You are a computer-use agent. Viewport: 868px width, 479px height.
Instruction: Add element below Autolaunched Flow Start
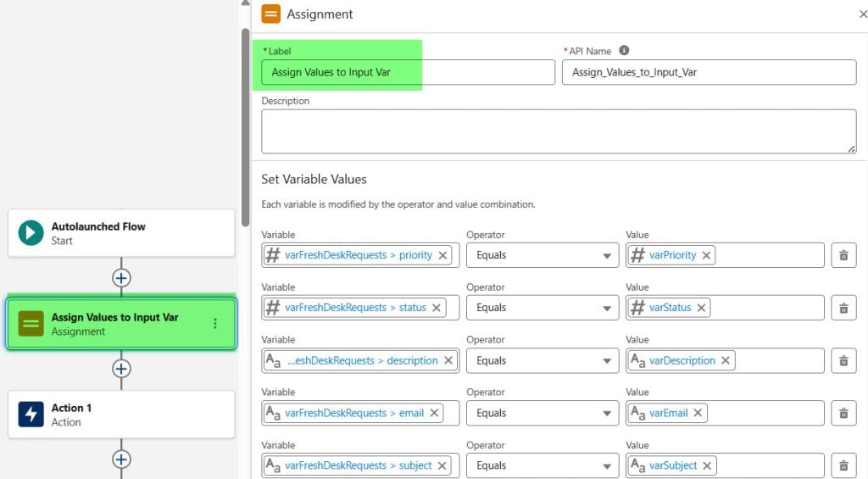coord(121,278)
